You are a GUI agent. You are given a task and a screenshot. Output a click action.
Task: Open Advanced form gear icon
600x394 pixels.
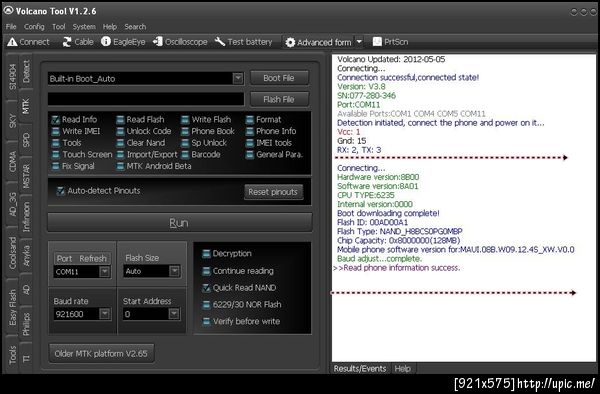click(x=290, y=42)
